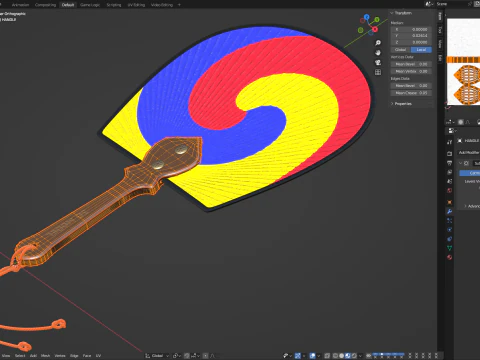Screen dimensions: 480x360
Task: Click the UV editor image preview
Action: click(463, 62)
